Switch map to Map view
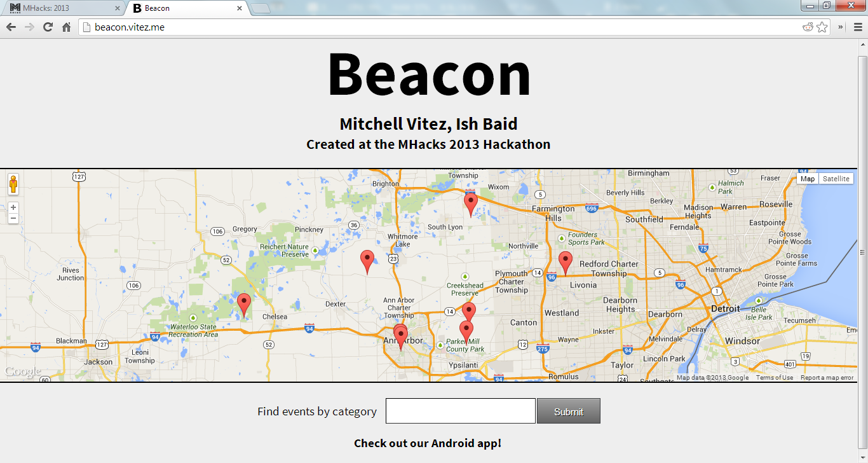This screenshot has width=868, height=463. pyautogui.click(x=808, y=179)
